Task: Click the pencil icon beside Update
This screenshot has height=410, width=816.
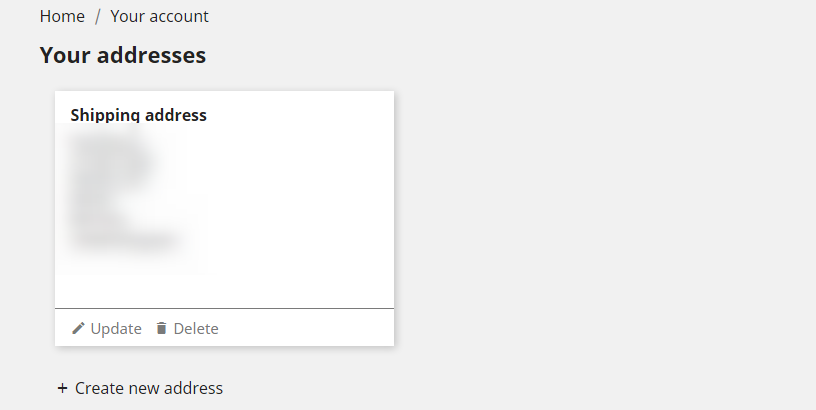Action: tap(78, 328)
